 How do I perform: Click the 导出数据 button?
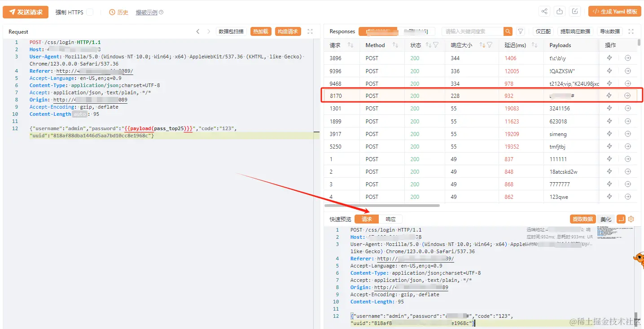coord(609,31)
